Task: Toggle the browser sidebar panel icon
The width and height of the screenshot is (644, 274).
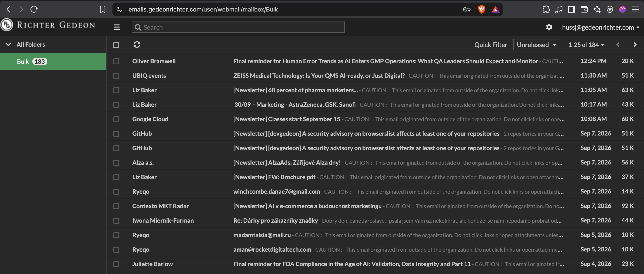Action: pyautogui.click(x=572, y=10)
